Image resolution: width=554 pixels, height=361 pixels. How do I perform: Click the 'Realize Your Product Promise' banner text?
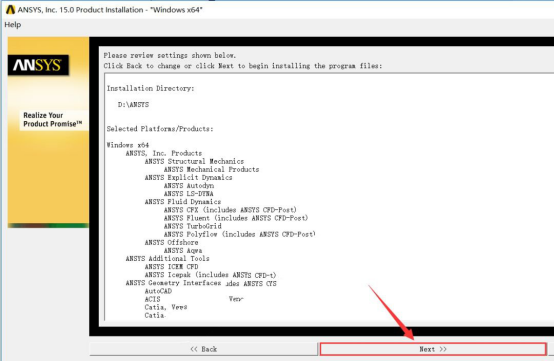pos(53,119)
